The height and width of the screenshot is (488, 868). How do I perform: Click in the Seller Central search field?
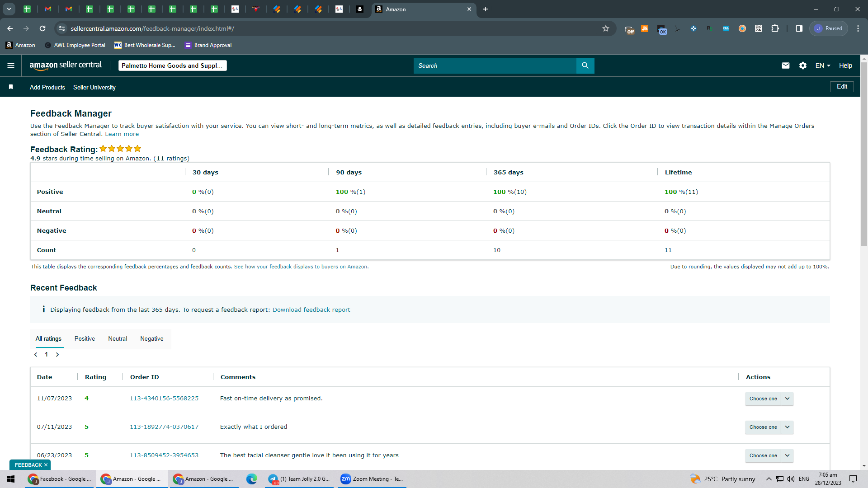pos(495,66)
